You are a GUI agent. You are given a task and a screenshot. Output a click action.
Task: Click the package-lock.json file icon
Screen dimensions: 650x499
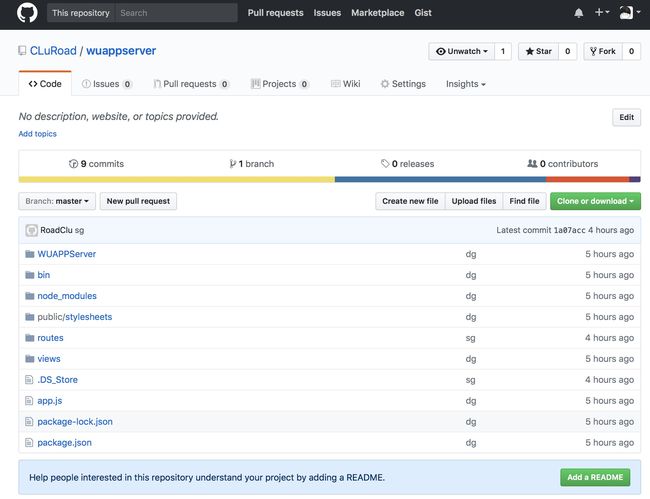pos(29,422)
